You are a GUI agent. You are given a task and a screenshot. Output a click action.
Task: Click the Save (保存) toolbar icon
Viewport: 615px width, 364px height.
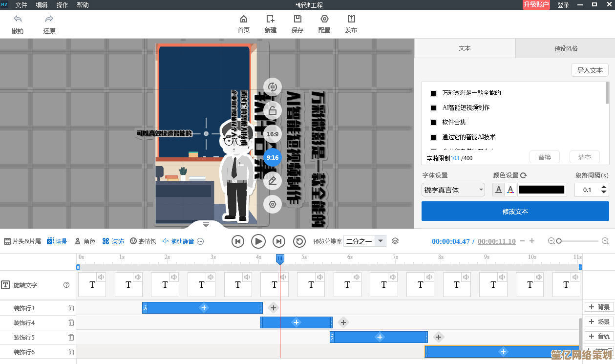pyautogui.click(x=297, y=20)
